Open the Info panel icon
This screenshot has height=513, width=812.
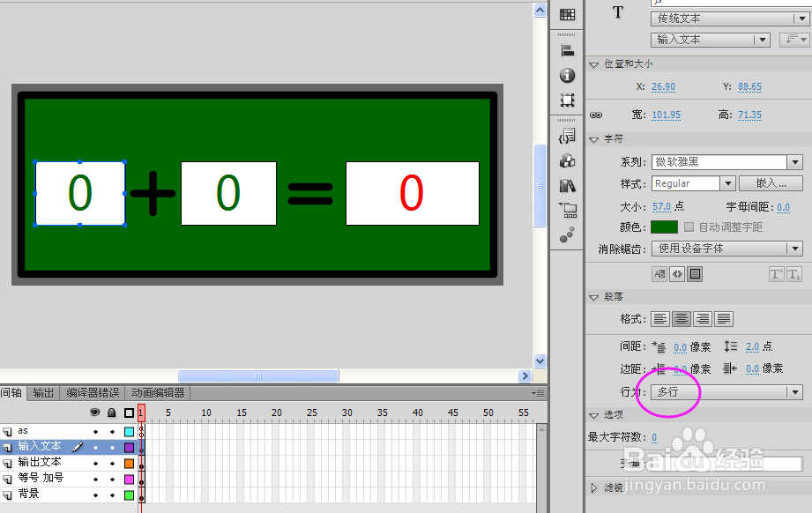coord(567,75)
